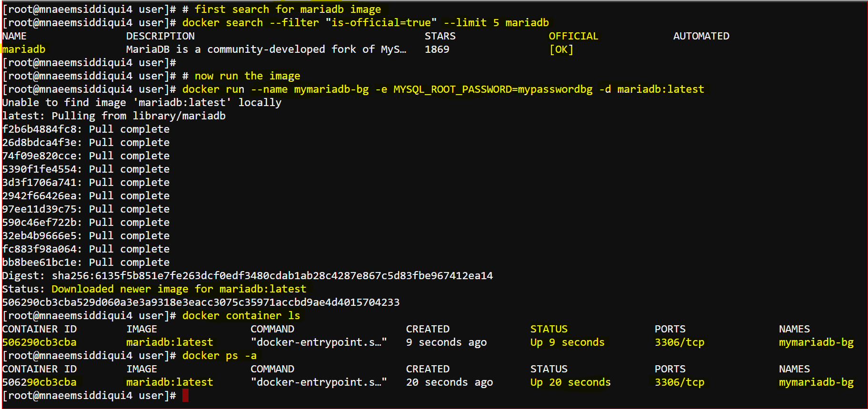
Task: Select the container ID under 'docker ps -a'
Action: pyautogui.click(x=40, y=382)
